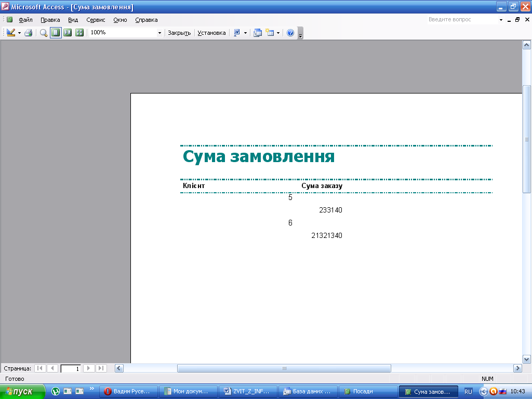Open the Файл menu
This screenshot has width=532, height=399.
(25, 20)
